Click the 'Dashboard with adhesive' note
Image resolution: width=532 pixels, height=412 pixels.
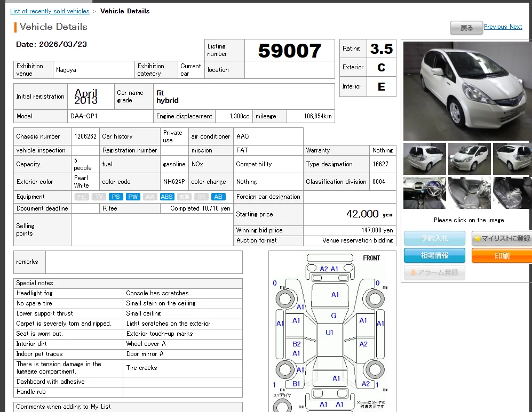50,382
